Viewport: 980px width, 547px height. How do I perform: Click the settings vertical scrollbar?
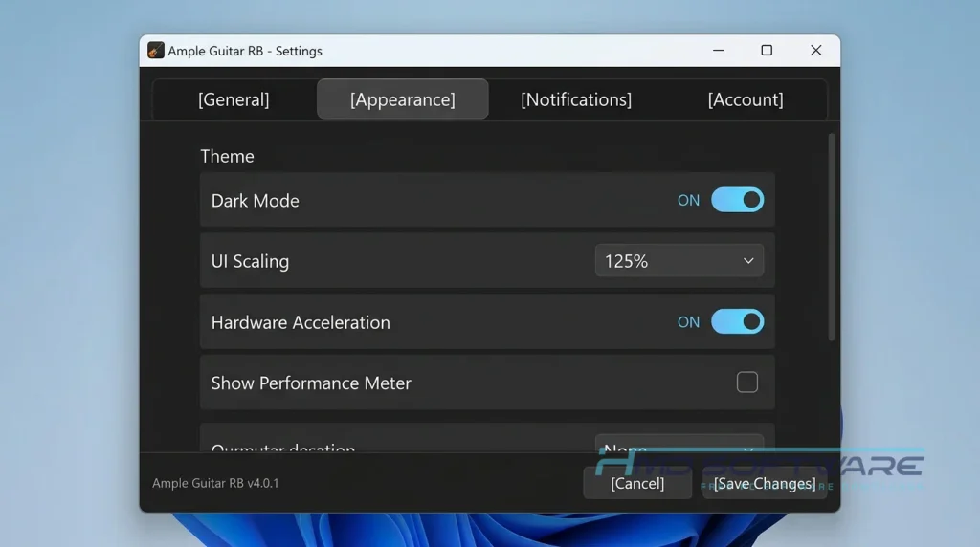pyautogui.click(x=832, y=237)
